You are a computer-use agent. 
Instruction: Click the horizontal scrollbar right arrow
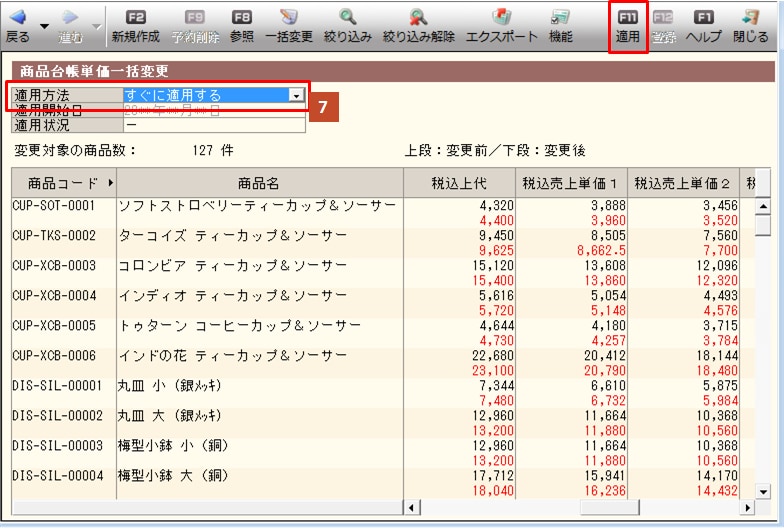tap(748, 508)
